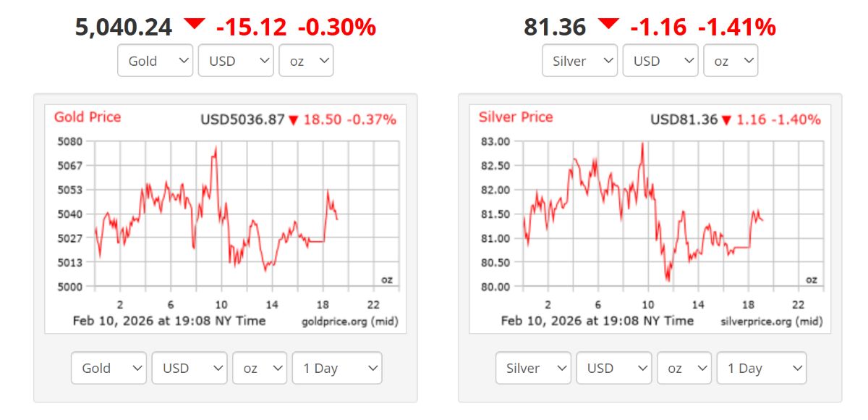Open the Gold metal selector at the top
Screen dimensions: 868x420
[x=155, y=61]
